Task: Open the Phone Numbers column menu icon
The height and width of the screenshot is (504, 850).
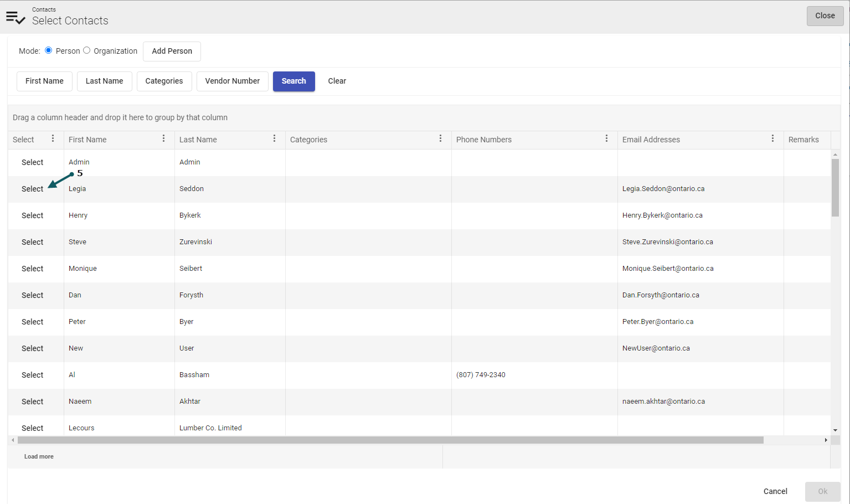Action: pos(607,138)
